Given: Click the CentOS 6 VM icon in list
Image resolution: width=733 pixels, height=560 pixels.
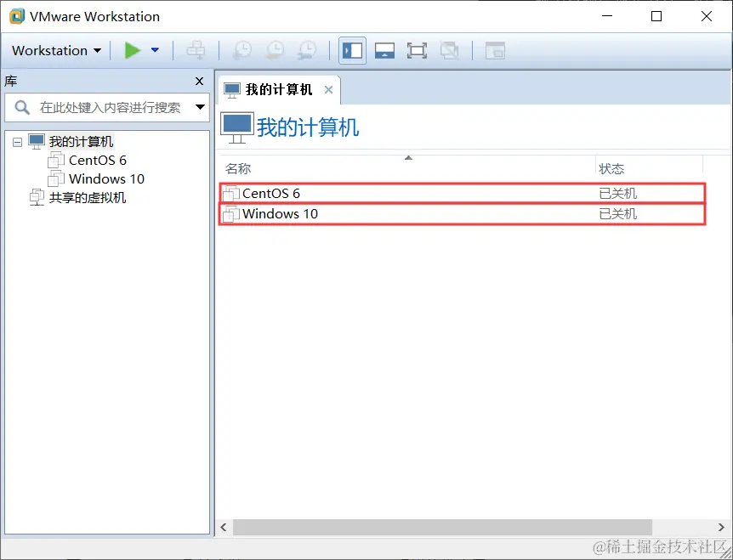Looking at the screenshot, I should (x=231, y=194).
